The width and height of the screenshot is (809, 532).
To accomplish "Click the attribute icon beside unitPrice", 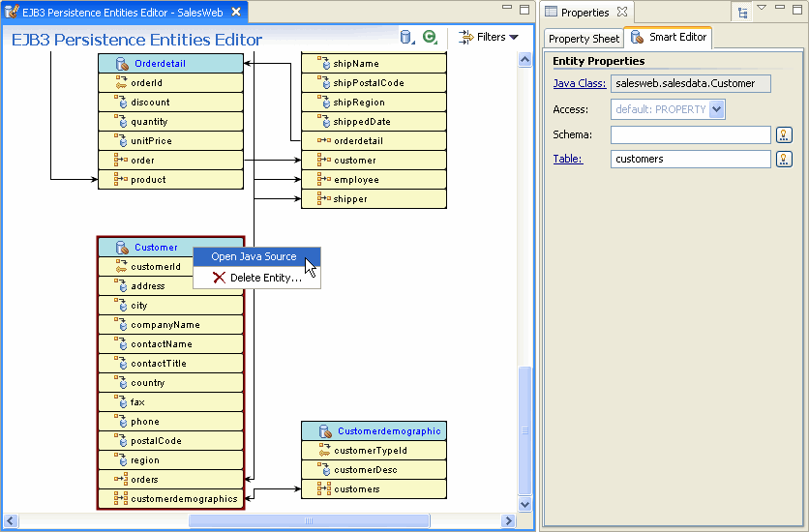I will click(121, 140).
